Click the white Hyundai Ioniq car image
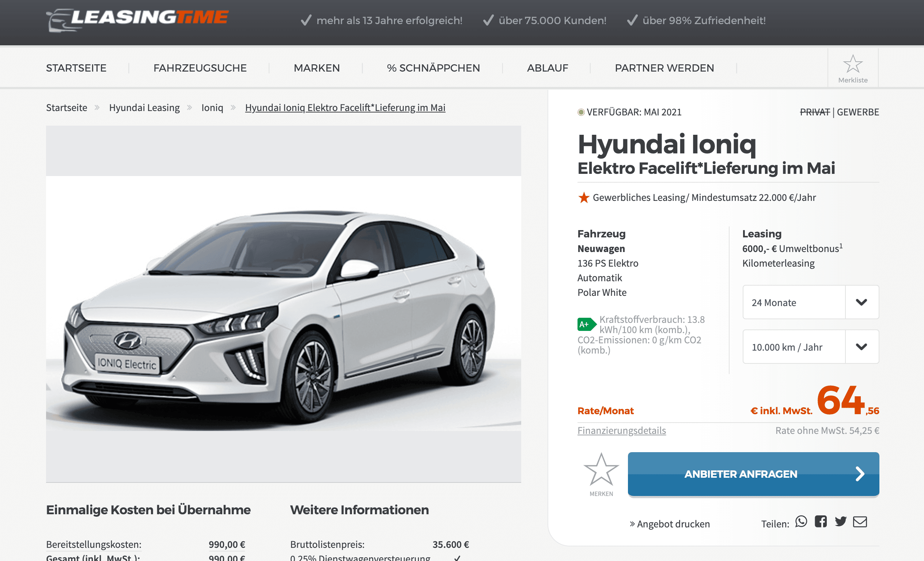924x561 pixels. (284, 304)
